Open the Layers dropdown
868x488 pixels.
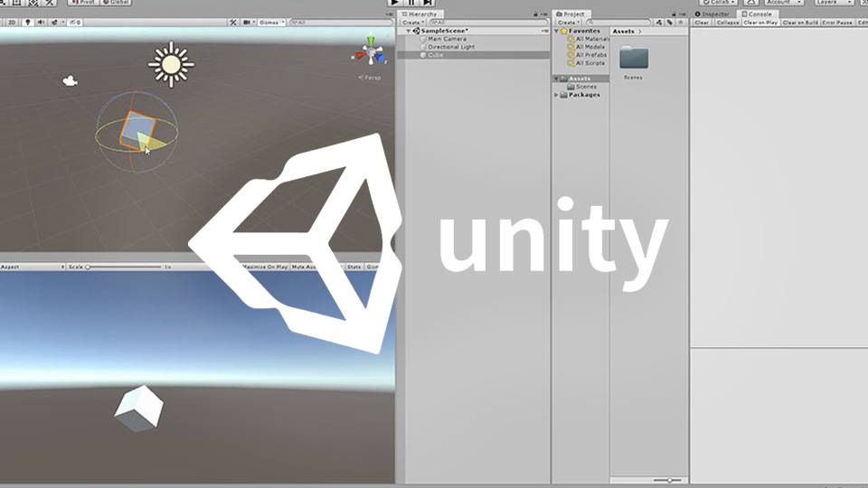[834, 2]
